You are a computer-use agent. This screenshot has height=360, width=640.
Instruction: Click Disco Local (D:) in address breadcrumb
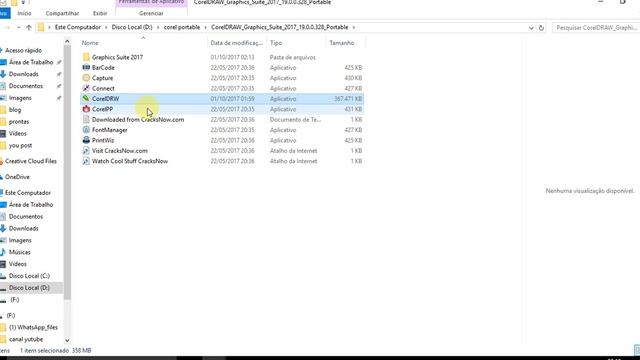coord(132,27)
